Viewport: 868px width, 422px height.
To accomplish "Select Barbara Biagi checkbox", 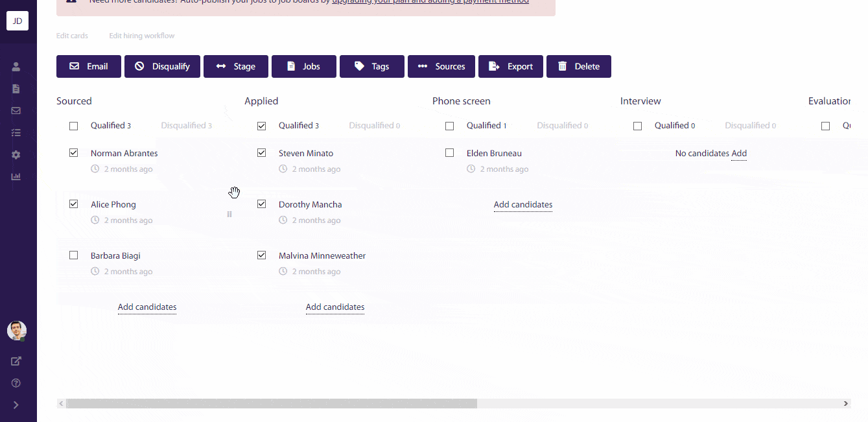I will click(x=74, y=255).
